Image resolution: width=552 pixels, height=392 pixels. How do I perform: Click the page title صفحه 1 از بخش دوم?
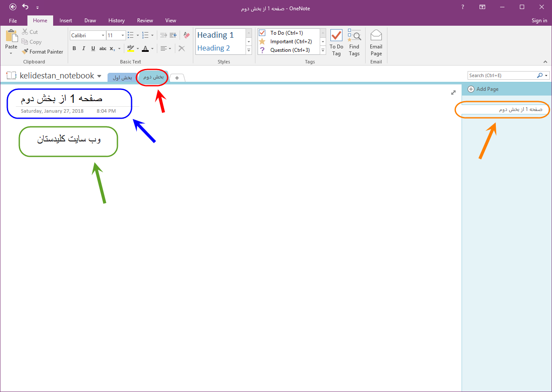click(61, 99)
